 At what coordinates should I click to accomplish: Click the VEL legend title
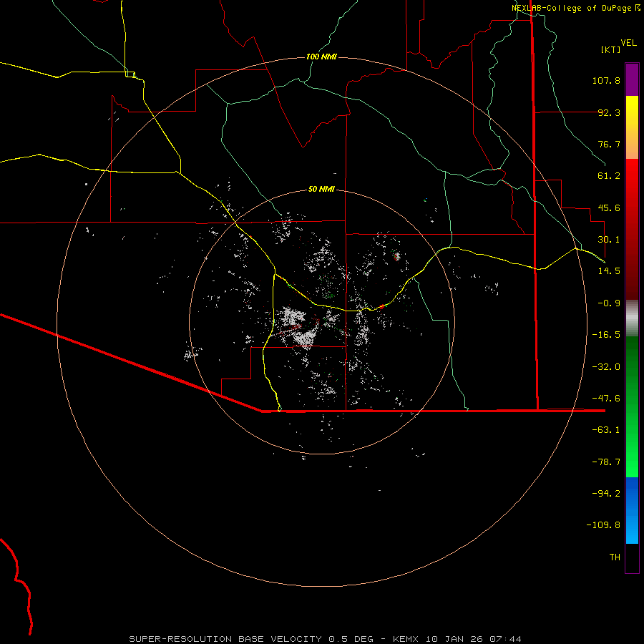pos(628,43)
